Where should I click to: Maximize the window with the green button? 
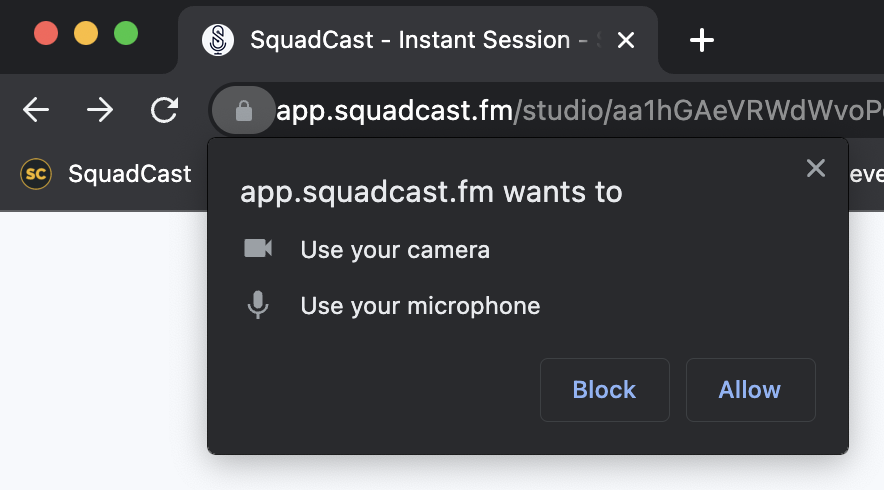pyautogui.click(x=126, y=33)
